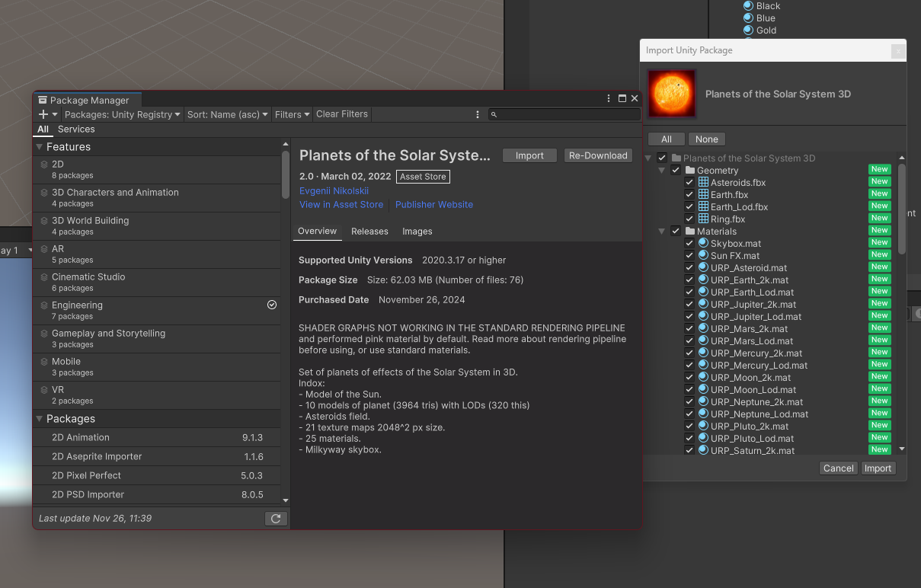The height and width of the screenshot is (588, 921).
Task: Select the Overview tab
Action: tap(317, 231)
